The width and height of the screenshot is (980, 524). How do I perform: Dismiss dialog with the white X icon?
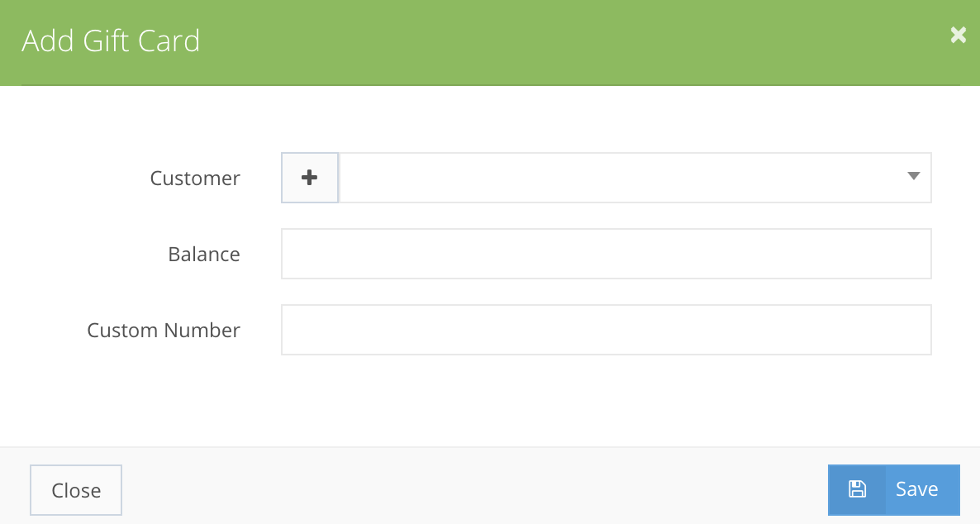coord(958,35)
